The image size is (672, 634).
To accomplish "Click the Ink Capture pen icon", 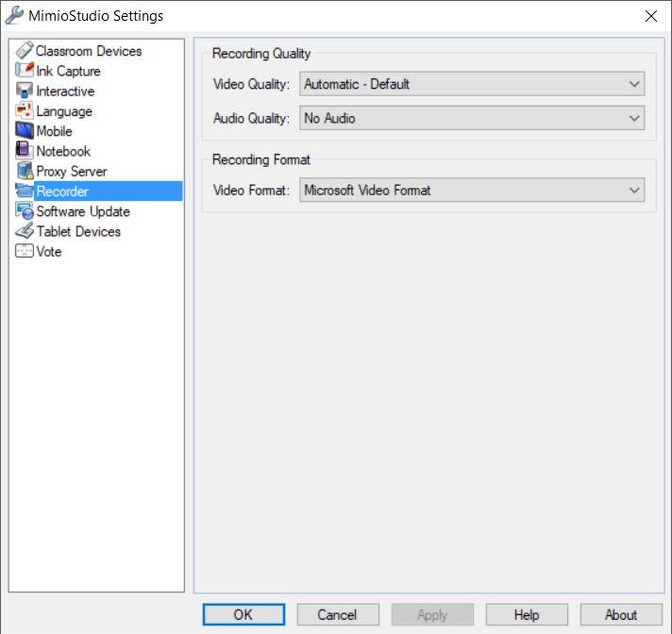I will pos(24,70).
